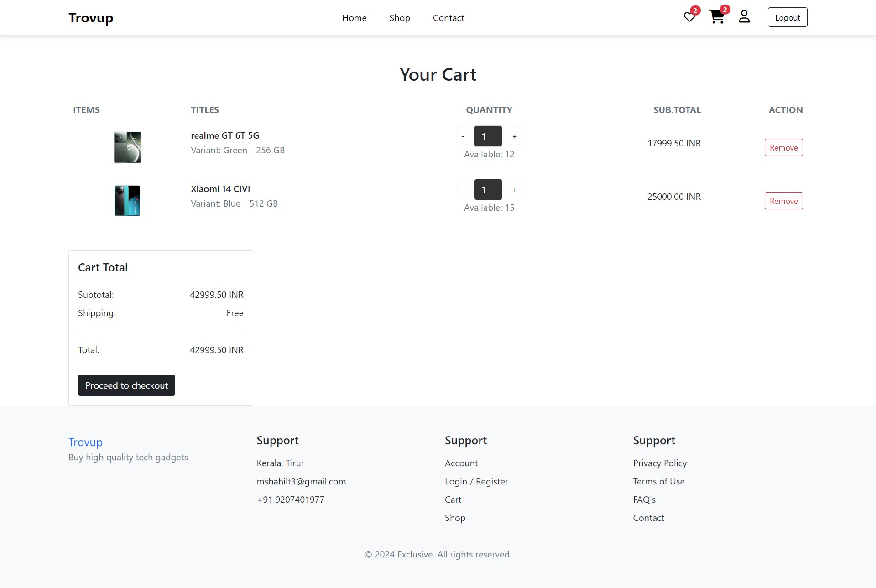Open the Login / Register footer link
The height and width of the screenshot is (588, 876).
[476, 481]
